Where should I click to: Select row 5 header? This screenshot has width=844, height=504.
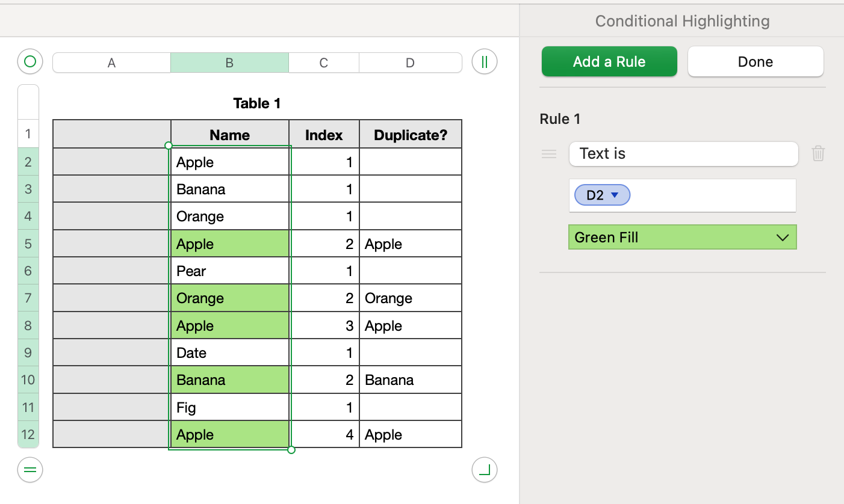pos(28,244)
